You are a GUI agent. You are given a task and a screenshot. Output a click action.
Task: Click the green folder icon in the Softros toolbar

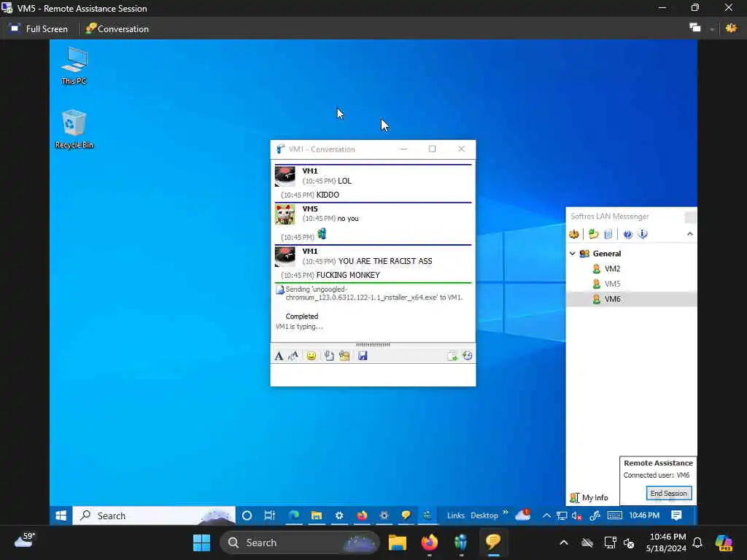tap(593, 234)
